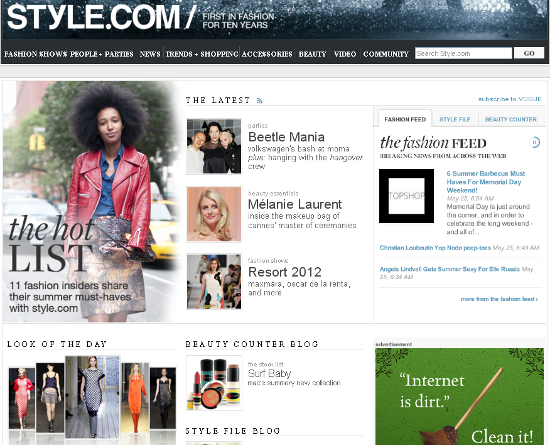Open 6 Summer Barbecue Must Haves link

(x=486, y=182)
